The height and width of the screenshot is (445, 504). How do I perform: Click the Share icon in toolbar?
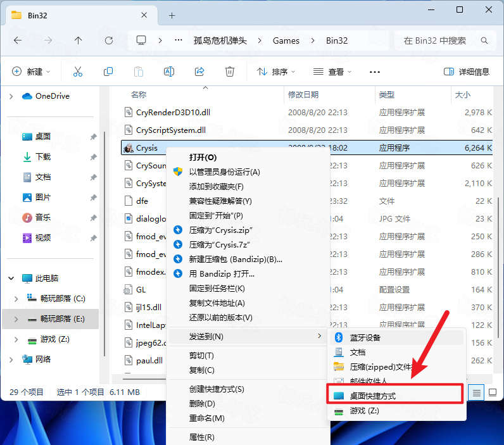tap(199, 72)
